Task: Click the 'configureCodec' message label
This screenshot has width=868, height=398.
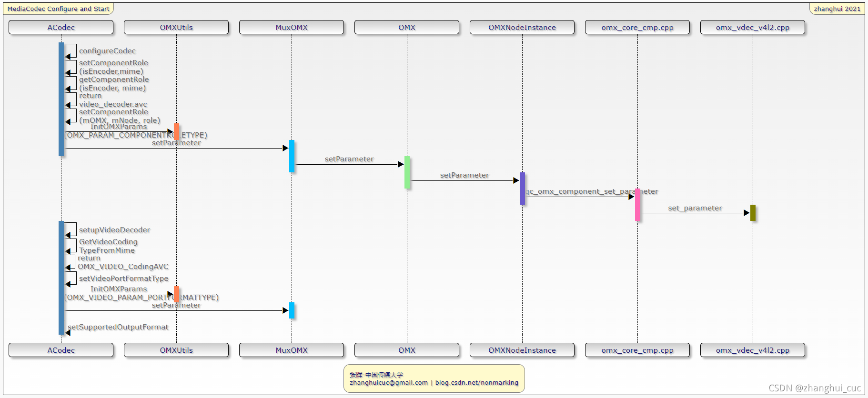Action: tap(107, 51)
